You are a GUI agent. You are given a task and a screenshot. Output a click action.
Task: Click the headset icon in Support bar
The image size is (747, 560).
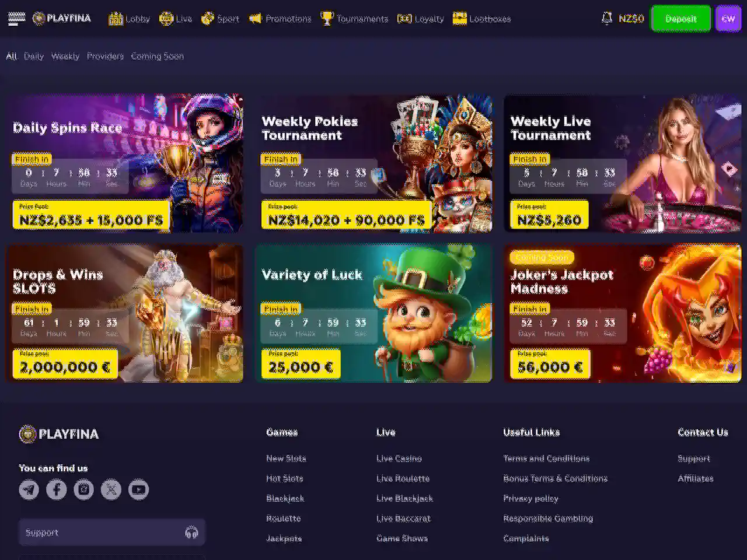[x=191, y=533]
